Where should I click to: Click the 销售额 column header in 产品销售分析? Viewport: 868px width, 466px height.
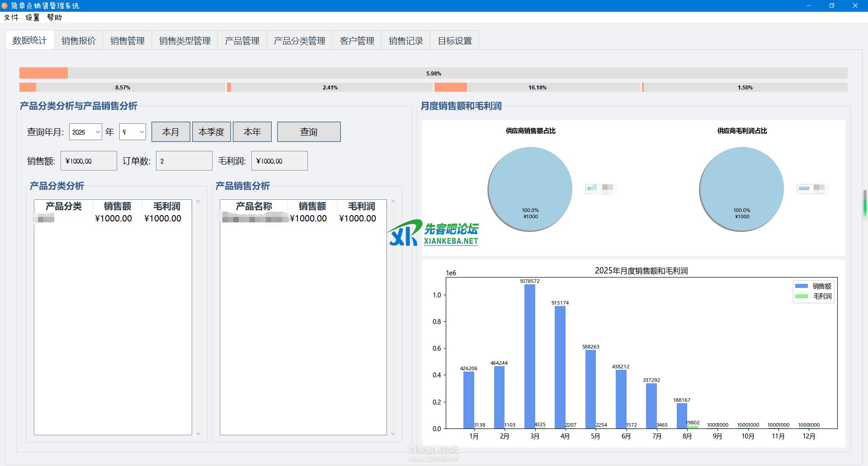[312, 207]
